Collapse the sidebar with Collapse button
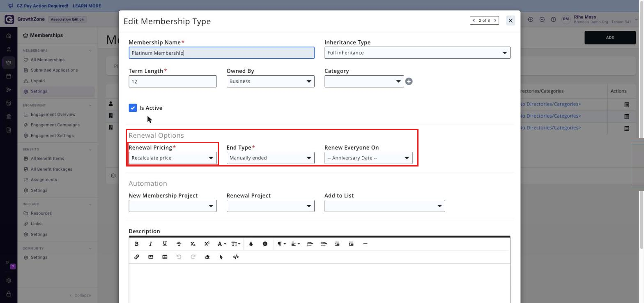644x303 pixels. click(x=80, y=295)
